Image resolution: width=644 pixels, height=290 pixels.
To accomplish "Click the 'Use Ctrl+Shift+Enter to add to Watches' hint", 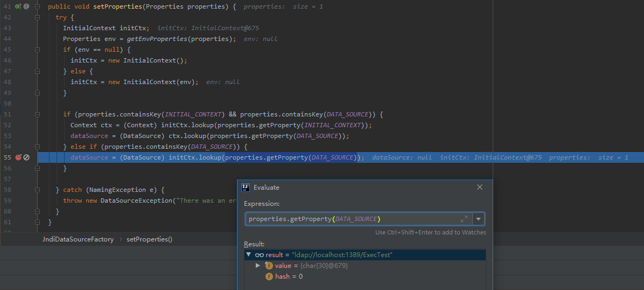I will coord(431,232).
